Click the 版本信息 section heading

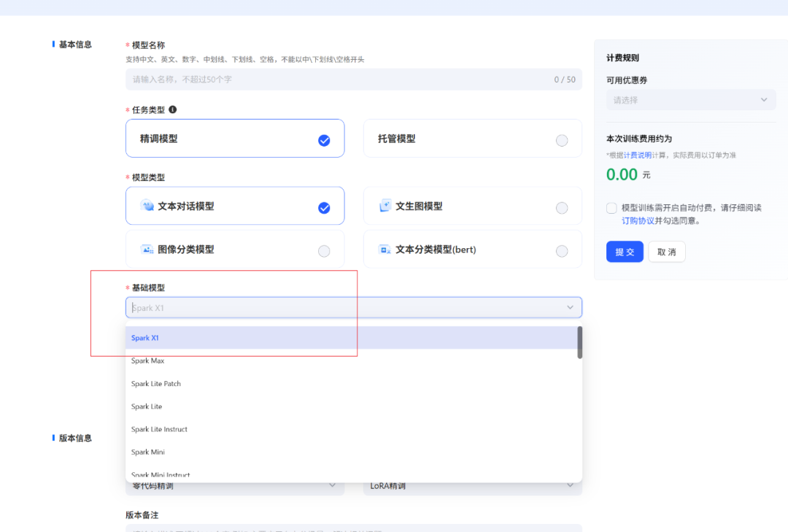[x=75, y=438]
